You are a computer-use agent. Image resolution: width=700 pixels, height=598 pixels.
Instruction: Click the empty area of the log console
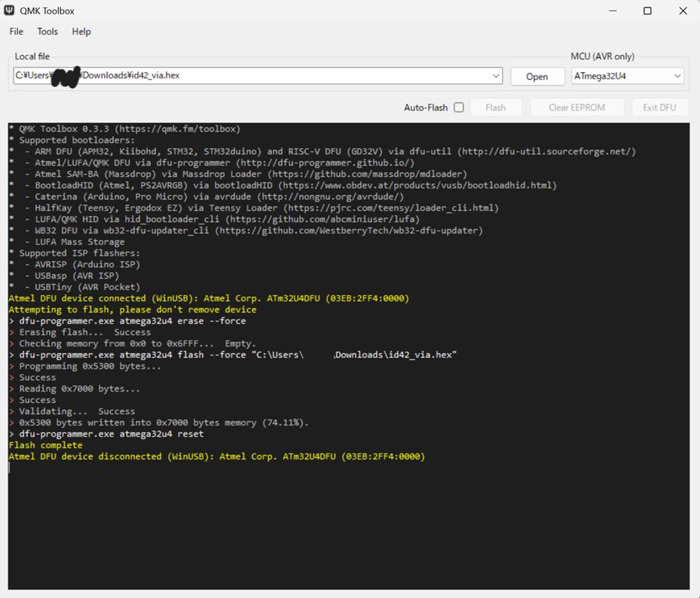[347, 527]
